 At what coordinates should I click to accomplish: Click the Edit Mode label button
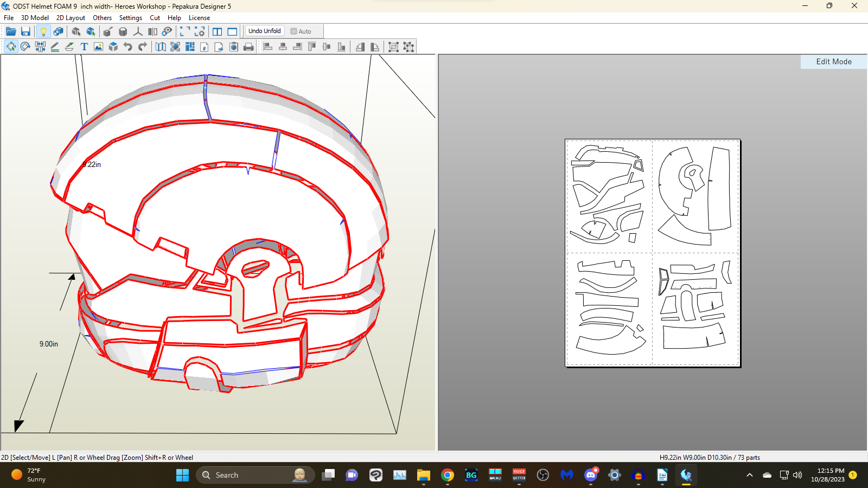pyautogui.click(x=834, y=62)
